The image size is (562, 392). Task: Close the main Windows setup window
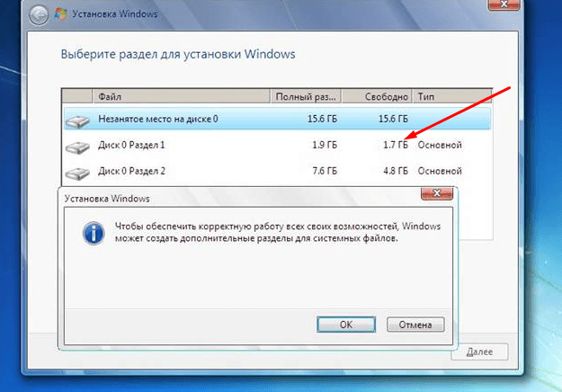pos(504,4)
